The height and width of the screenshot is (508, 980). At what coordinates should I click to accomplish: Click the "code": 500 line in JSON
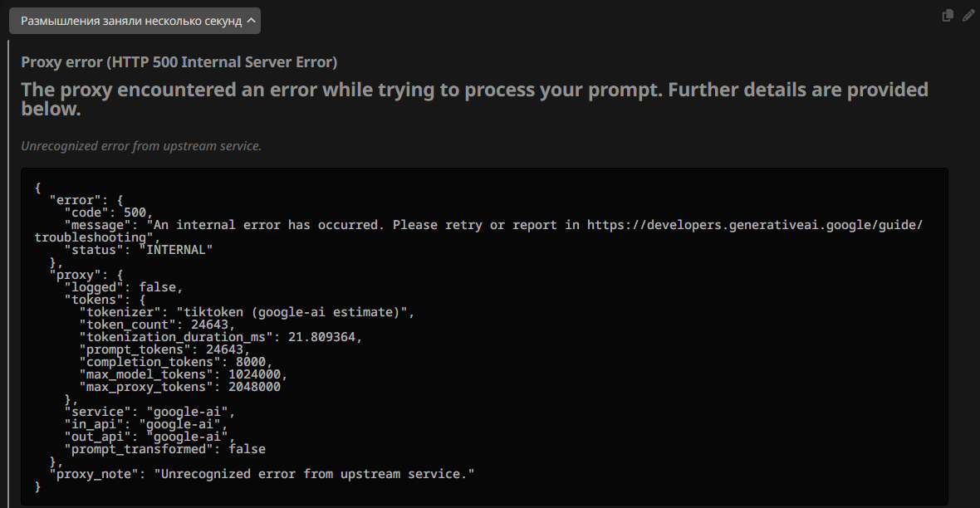coord(109,212)
